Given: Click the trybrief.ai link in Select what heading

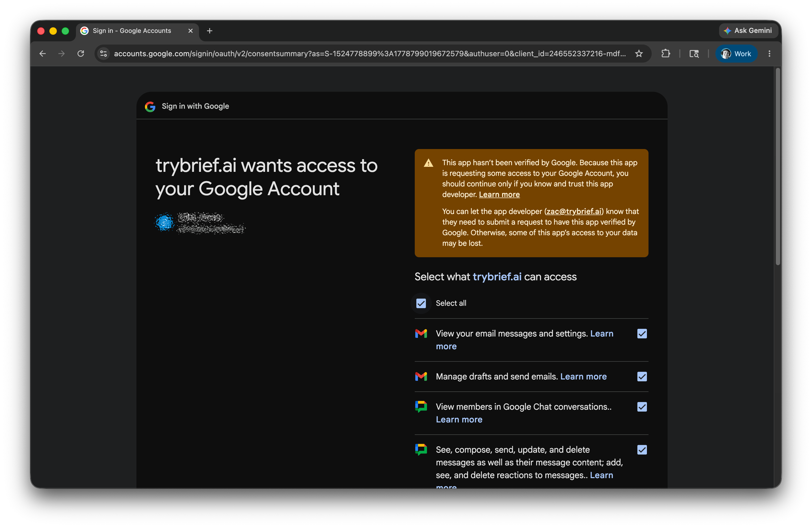Looking at the screenshot, I should (x=497, y=276).
